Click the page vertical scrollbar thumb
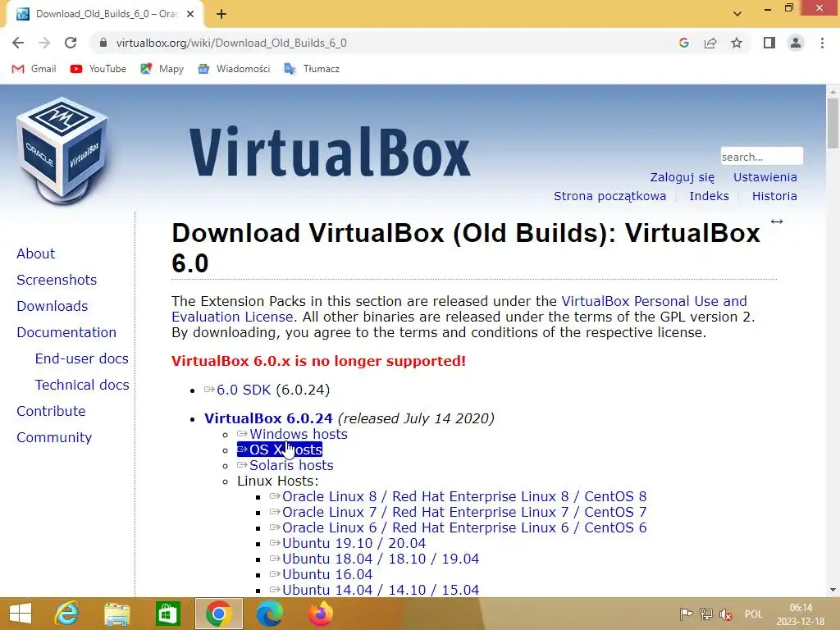840x630 pixels. tap(833, 123)
